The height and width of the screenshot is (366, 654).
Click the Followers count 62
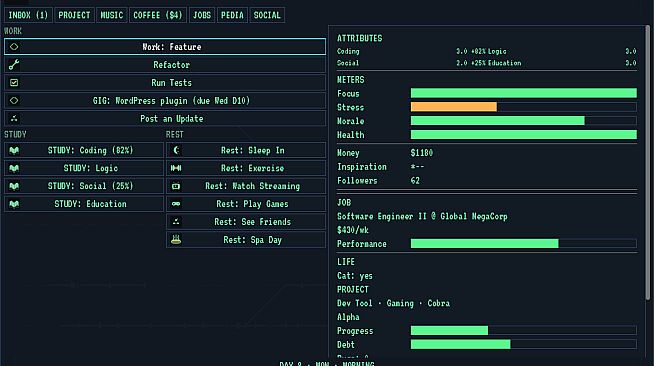tap(415, 180)
